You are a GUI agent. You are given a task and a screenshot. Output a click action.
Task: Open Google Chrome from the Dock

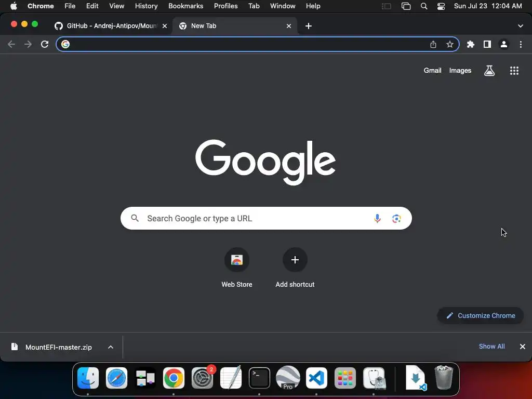point(174,378)
